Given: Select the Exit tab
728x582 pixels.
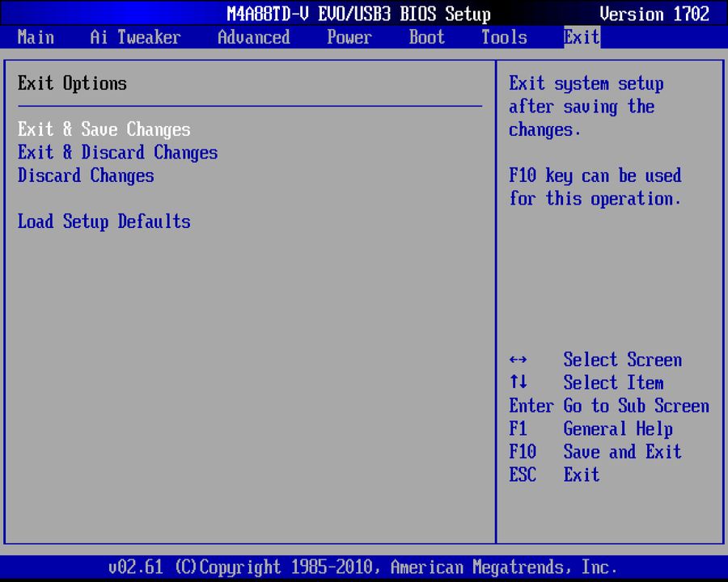Looking at the screenshot, I should 581,37.
